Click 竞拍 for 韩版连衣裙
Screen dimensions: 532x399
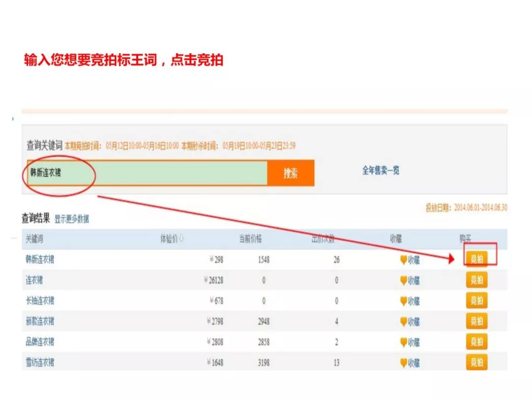click(x=476, y=260)
